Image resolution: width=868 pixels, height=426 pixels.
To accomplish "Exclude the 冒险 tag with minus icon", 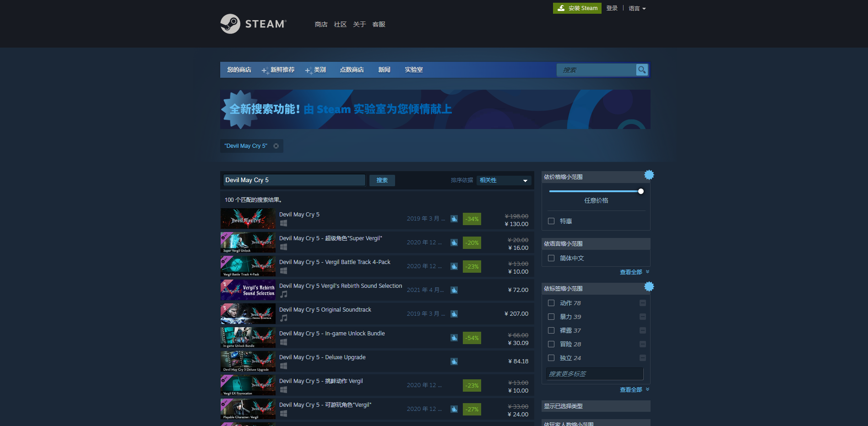I will [643, 344].
